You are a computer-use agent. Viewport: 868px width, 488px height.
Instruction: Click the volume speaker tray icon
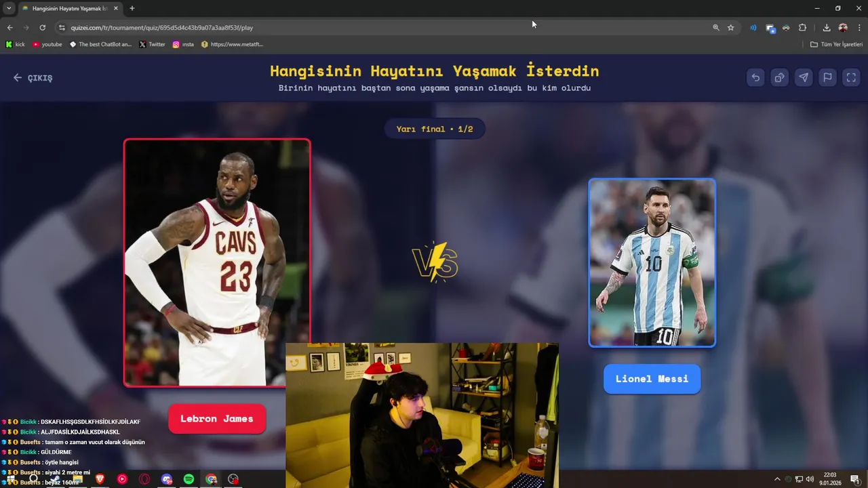(x=810, y=479)
